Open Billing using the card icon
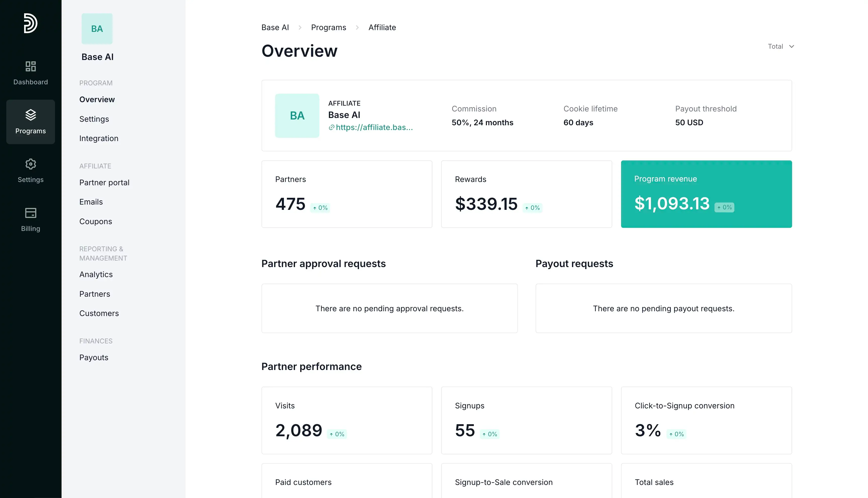The image size is (868, 498). pyautogui.click(x=30, y=219)
